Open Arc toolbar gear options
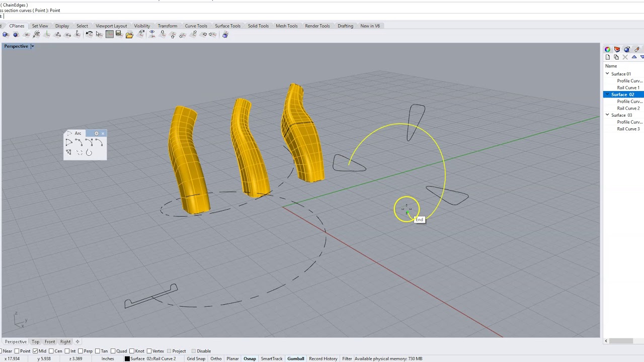 point(97,133)
